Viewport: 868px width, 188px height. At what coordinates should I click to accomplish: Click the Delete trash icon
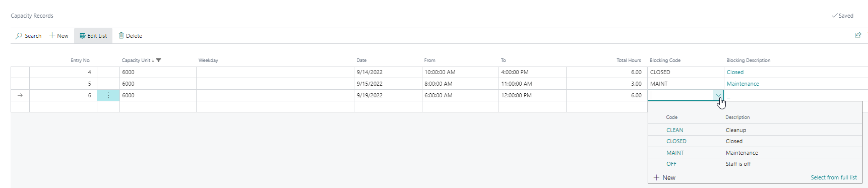point(121,36)
